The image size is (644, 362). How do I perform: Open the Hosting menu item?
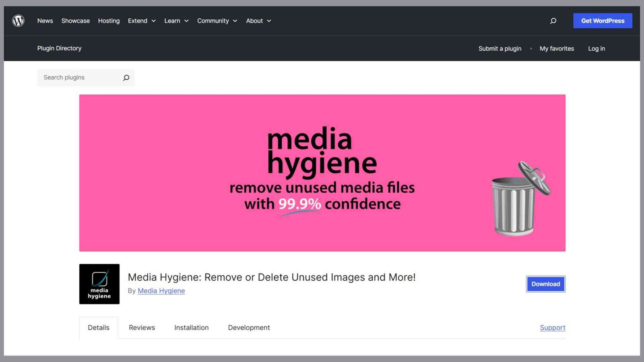tap(109, 21)
